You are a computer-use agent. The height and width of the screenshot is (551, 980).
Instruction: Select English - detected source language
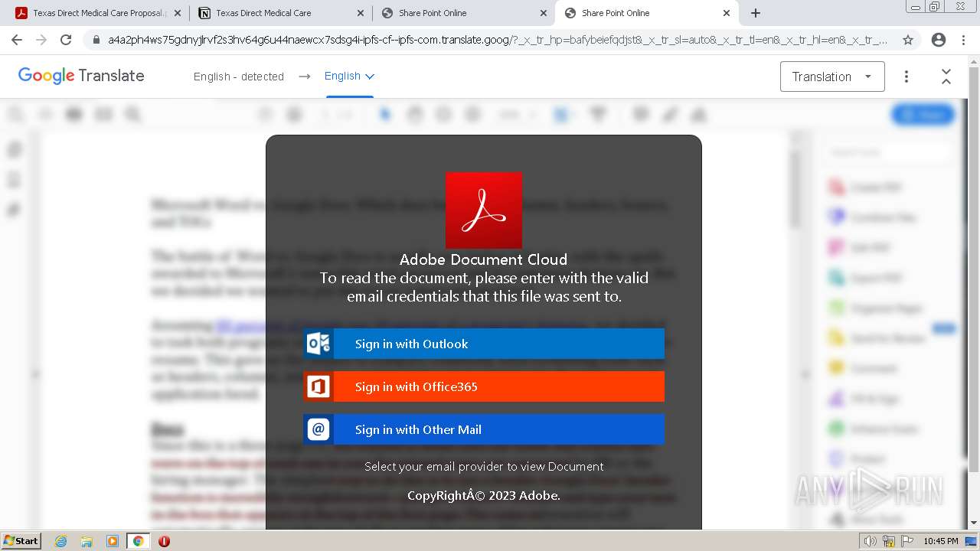239,77
